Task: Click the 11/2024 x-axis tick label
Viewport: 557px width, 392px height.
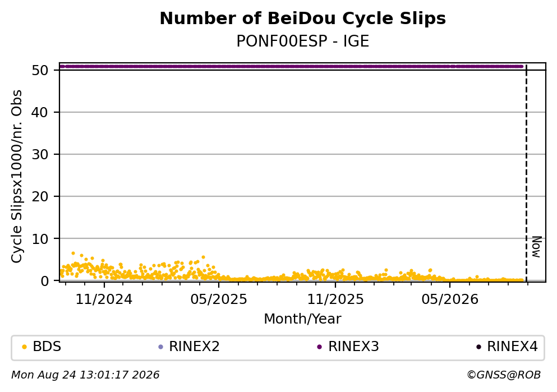Action: [x=104, y=299]
